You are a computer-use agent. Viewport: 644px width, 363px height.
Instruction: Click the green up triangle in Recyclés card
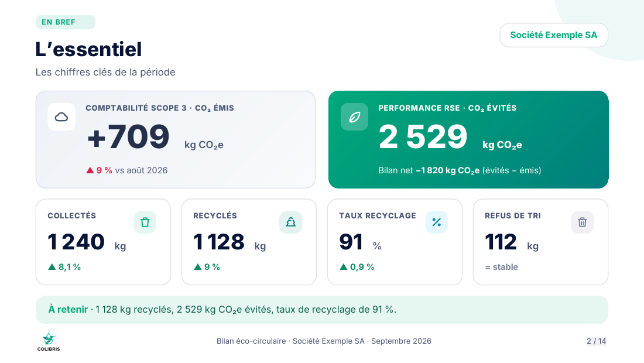(197, 267)
